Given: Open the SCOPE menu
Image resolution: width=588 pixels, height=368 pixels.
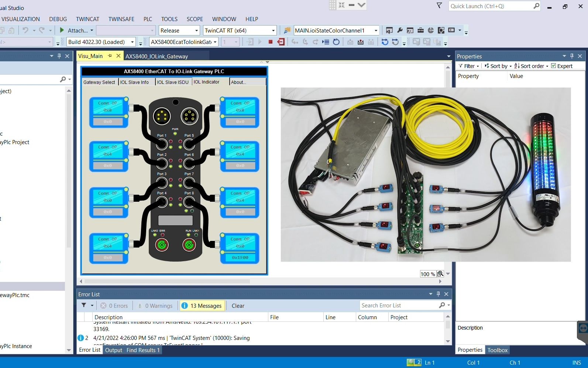Looking at the screenshot, I should coord(195,19).
